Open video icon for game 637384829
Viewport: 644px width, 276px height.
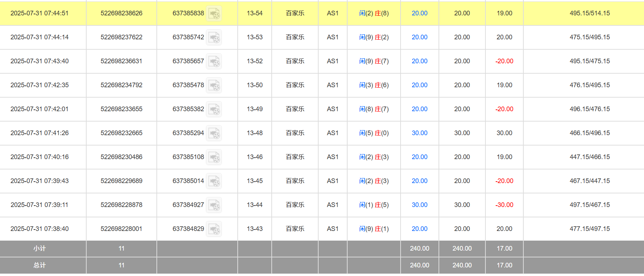[214, 229]
